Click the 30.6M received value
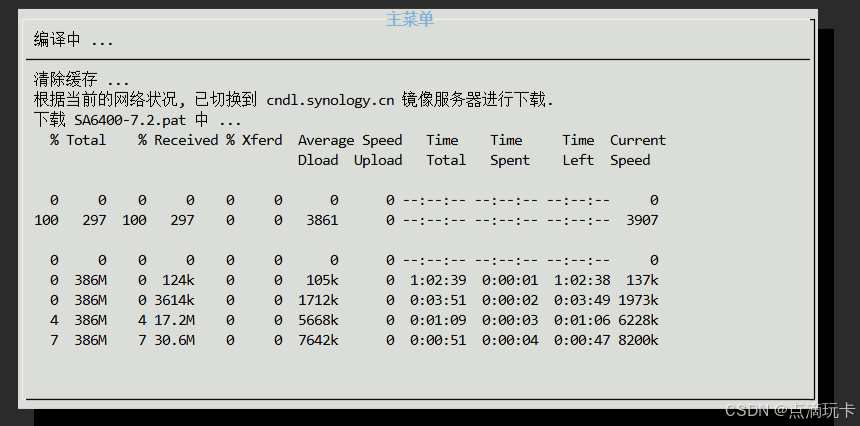860x426 pixels. pyautogui.click(x=174, y=340)
